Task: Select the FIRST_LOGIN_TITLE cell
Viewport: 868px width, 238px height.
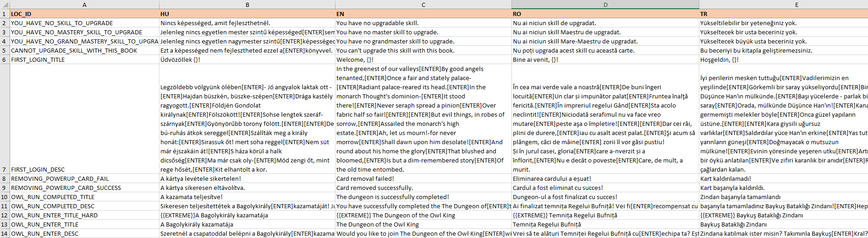Action: coord(84,59)
